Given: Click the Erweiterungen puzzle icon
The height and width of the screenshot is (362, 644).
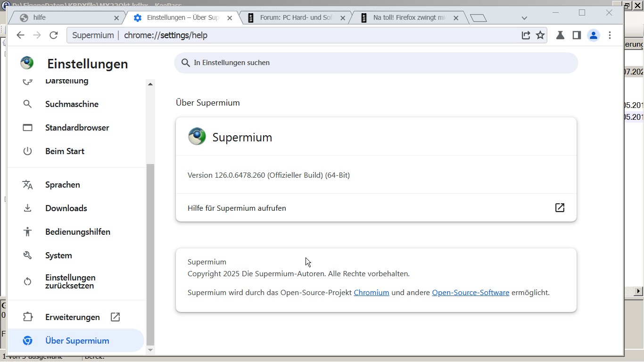Looking at the screenshot, I should point(27,317).
